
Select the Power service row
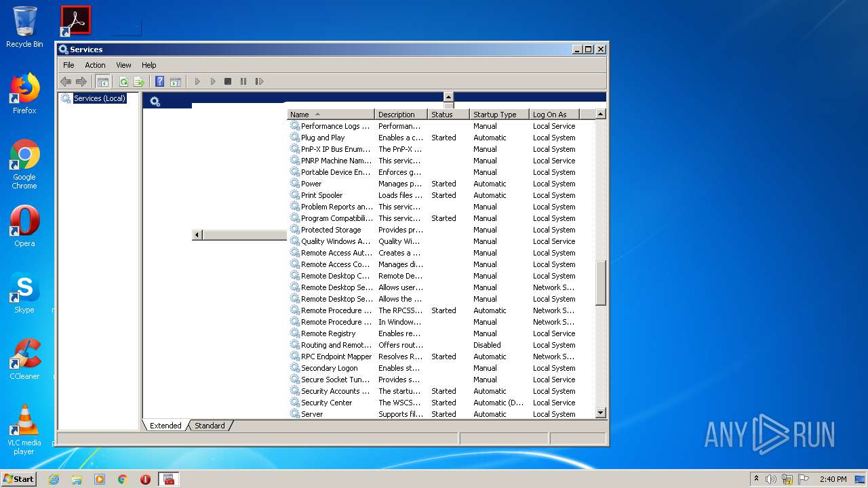pos(433,184)
